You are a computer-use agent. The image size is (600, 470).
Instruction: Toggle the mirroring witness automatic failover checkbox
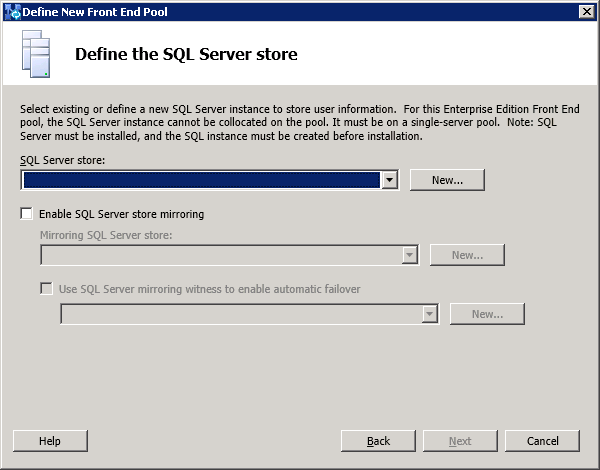click(46, 289)
